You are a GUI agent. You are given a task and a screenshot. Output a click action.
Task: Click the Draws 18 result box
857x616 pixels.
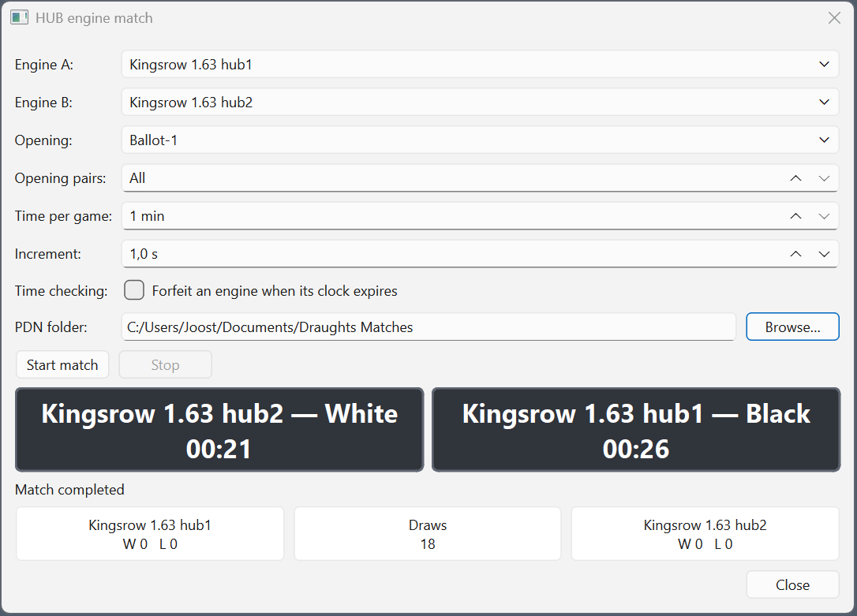coord(428,533)
